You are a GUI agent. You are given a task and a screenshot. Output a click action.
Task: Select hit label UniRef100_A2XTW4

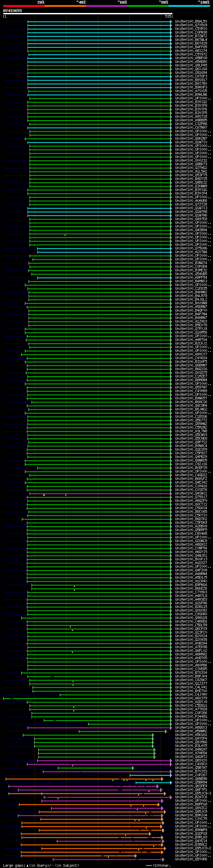(x=191, y=252)
